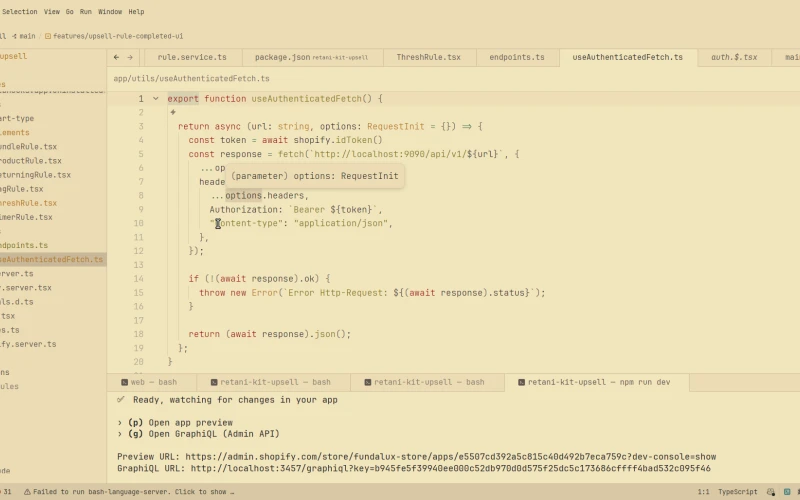Open the TypeScript language selector
800x500 pixels.
[737, 492]
